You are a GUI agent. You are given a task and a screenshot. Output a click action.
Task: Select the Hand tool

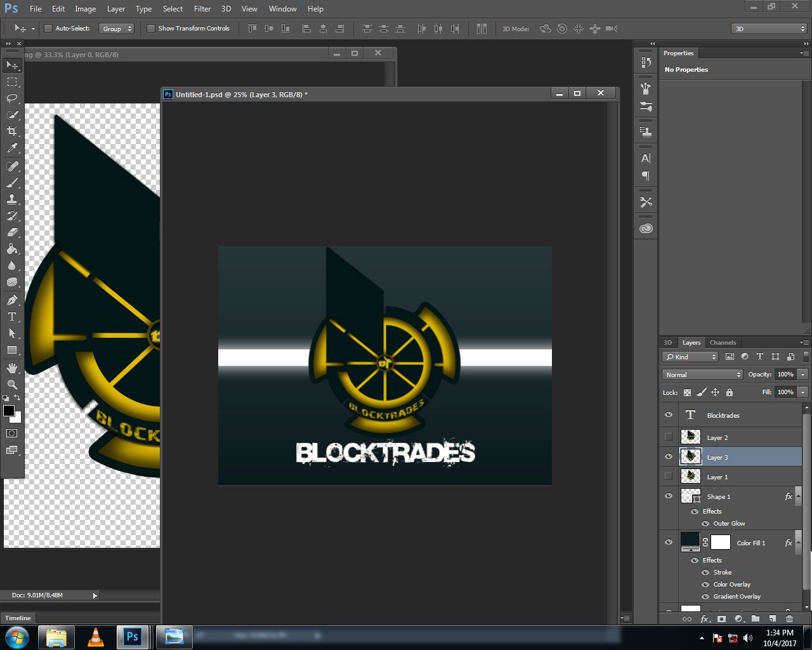coord(12,368)
